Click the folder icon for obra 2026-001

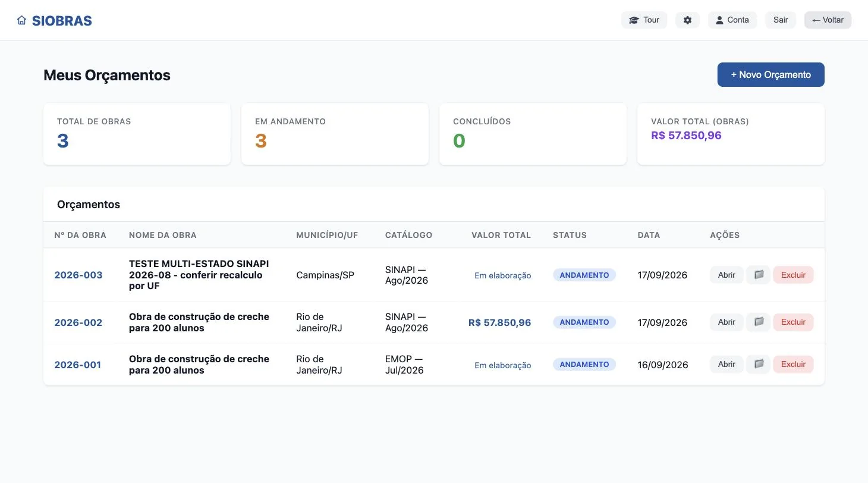coord(759,364)
